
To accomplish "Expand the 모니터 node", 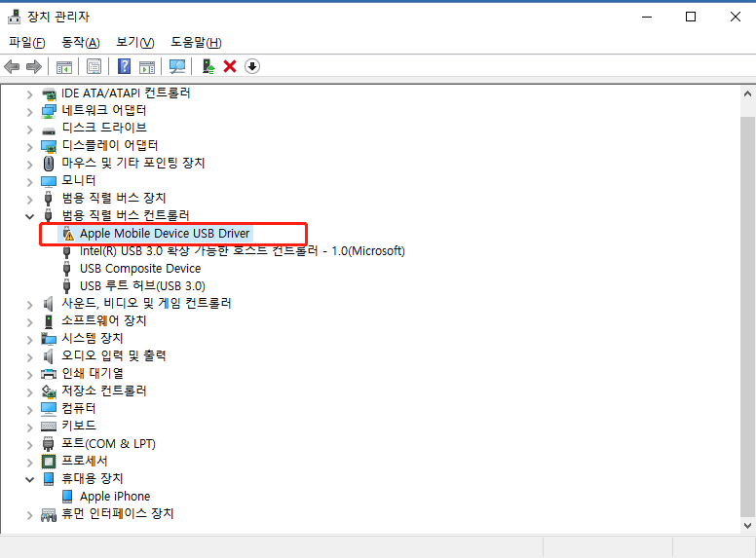I will 30,182.
